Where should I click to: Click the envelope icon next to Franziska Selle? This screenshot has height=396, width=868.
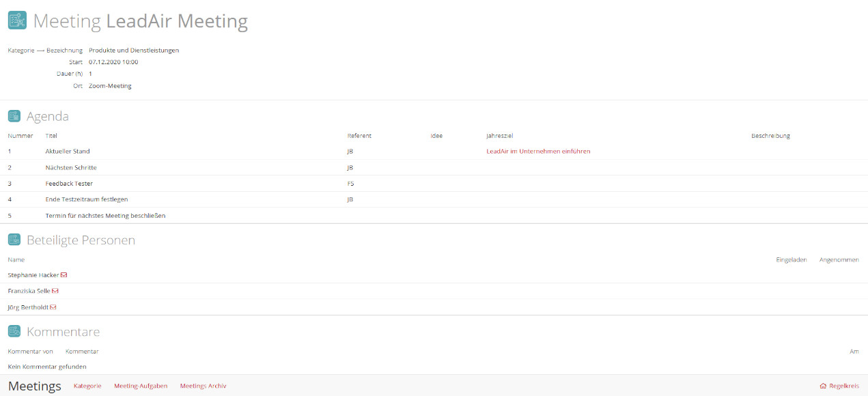pyautogui.click(x=55, y=291)
